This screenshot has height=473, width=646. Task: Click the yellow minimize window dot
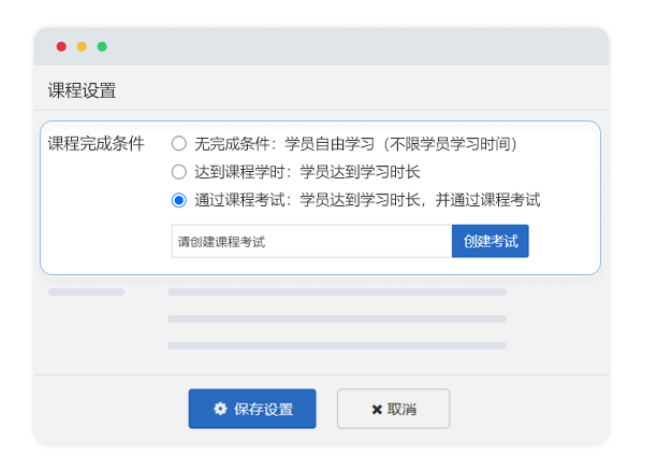pyautogui.click(x=82, y=47)
